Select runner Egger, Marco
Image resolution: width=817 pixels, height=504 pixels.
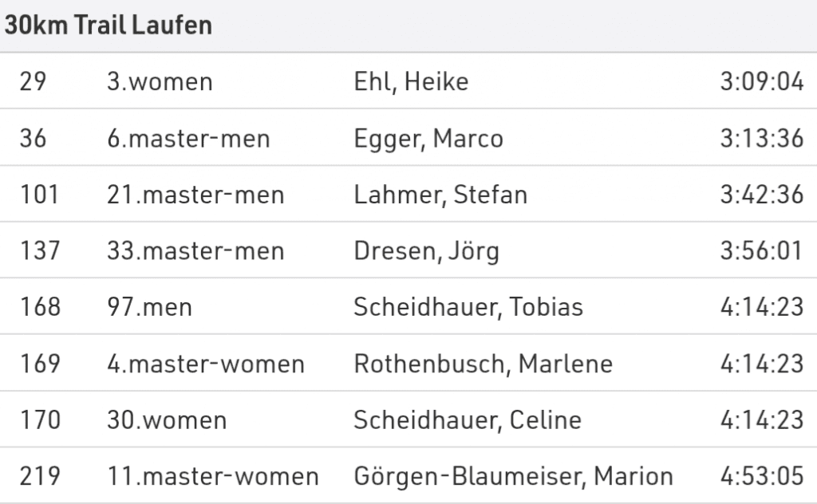click(x=428, y=139)
